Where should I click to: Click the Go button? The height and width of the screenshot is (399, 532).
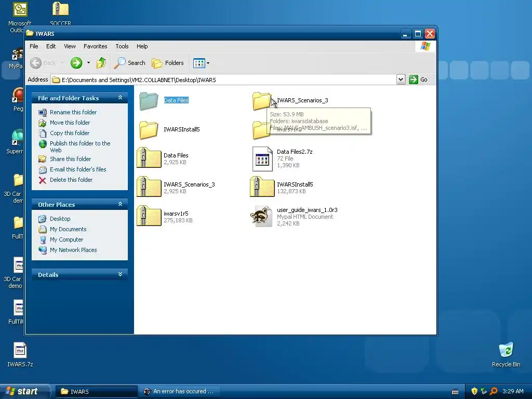tap(418, 79)
